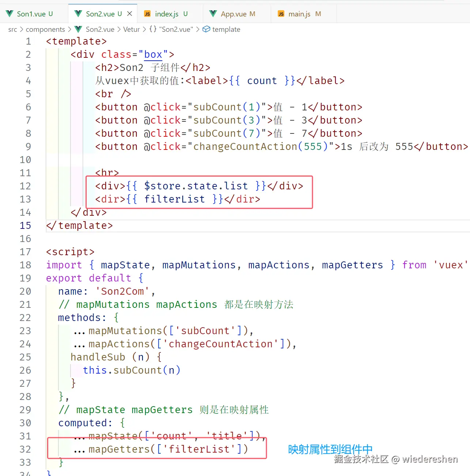Screen dimensions: 470x476
Task: Click the </template> closing tag
Action: click(x=79, y=226)
